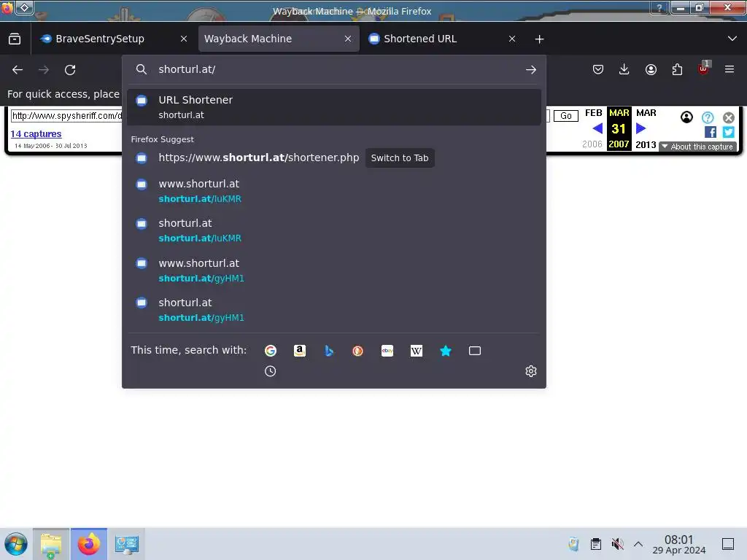Click the Wayback user account icon
The width and height of the screenshot is (747, 560).
click(x=686, y=117)
